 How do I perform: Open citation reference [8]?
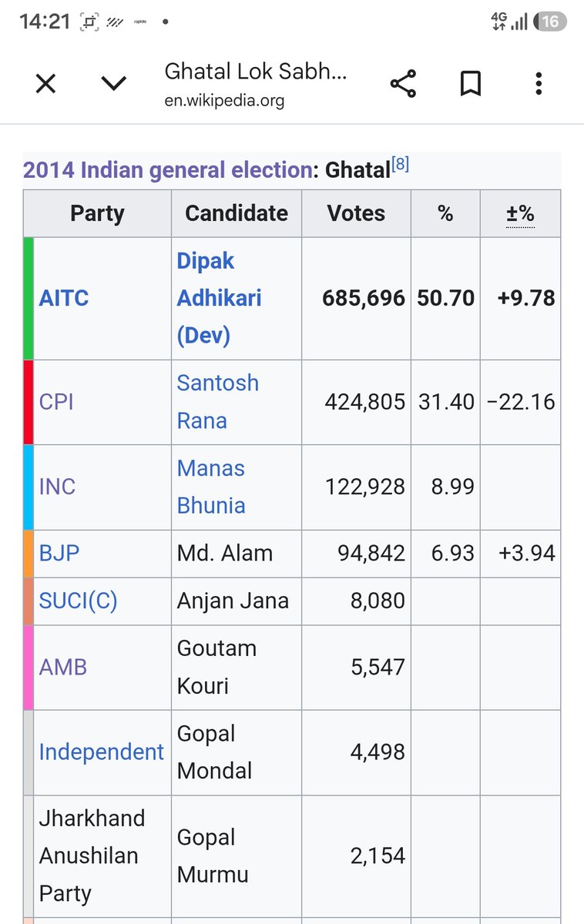click(x=400, y=163)
